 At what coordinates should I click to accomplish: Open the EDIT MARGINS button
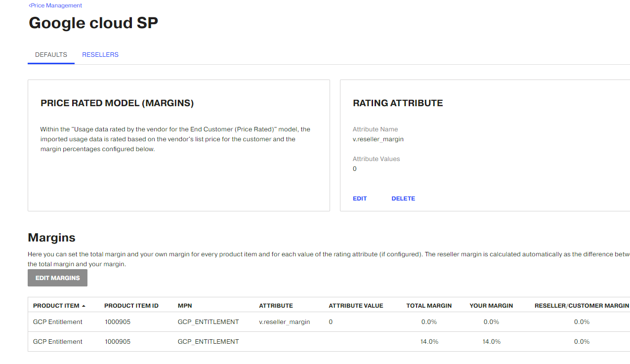57,278
